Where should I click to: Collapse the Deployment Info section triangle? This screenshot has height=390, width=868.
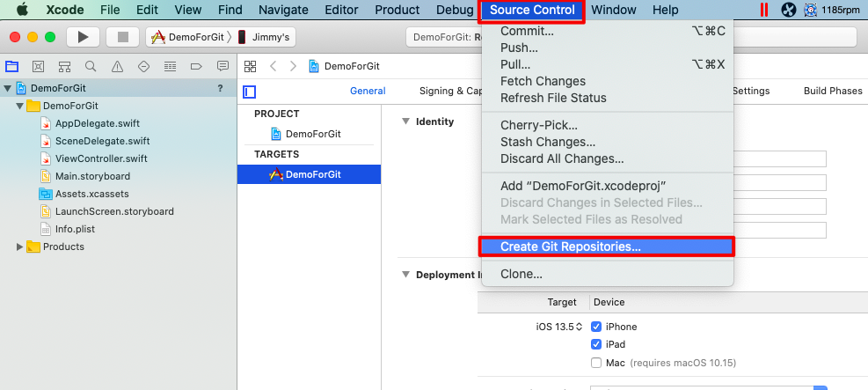[405, 275]
